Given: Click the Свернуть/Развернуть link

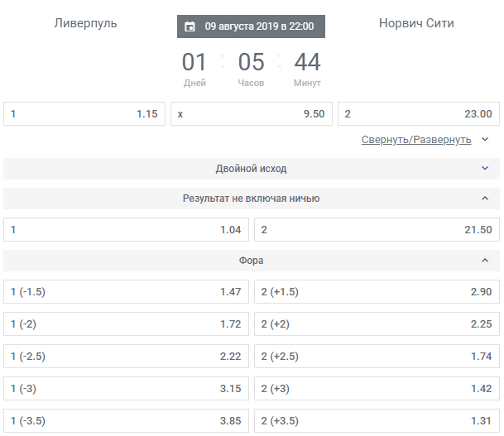Looking at the screenshot, I should point(416,140).
